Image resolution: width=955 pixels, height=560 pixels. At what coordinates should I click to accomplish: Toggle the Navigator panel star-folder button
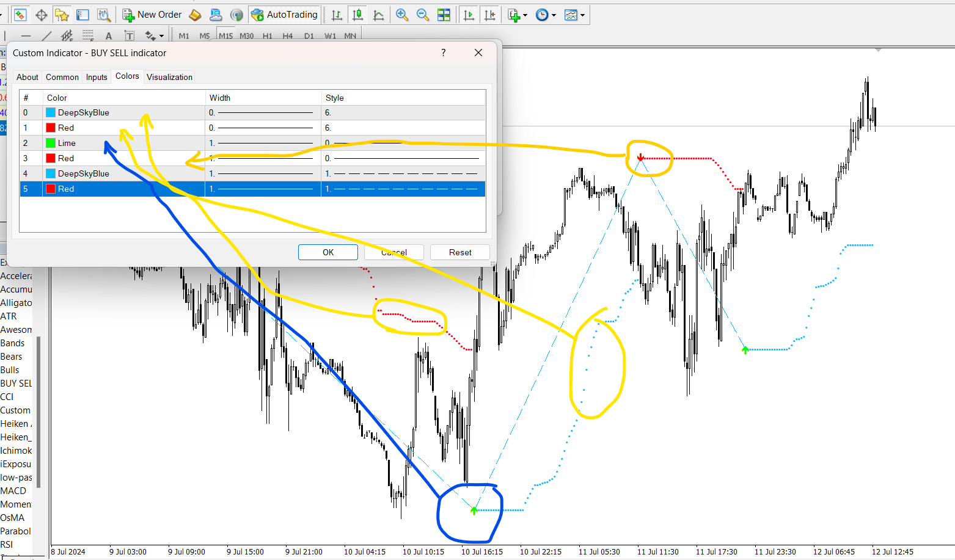pos(62,15)
